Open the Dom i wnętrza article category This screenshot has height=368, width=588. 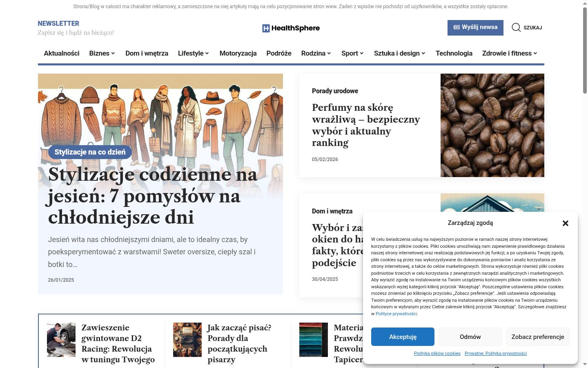(x=332, y=211)
